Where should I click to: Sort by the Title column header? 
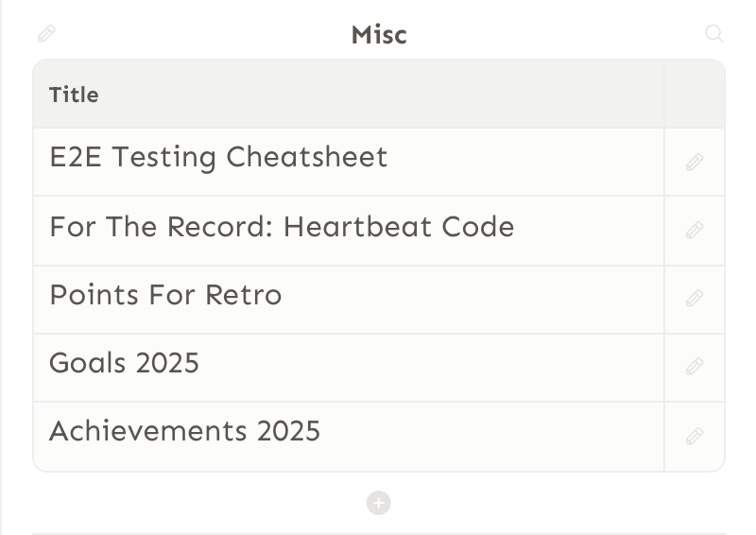[x=74, y=95]
